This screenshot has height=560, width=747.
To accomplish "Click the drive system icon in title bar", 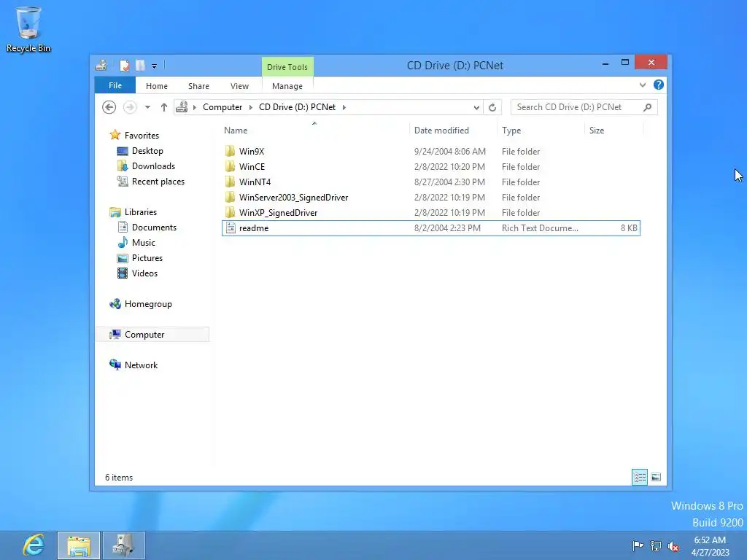I will click(101, 65).
